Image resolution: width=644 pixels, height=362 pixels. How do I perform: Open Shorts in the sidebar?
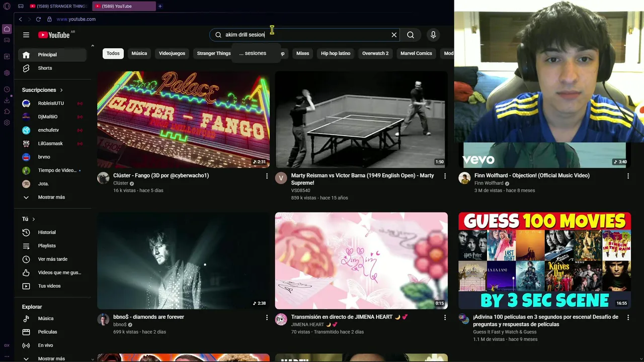[52, 68]
